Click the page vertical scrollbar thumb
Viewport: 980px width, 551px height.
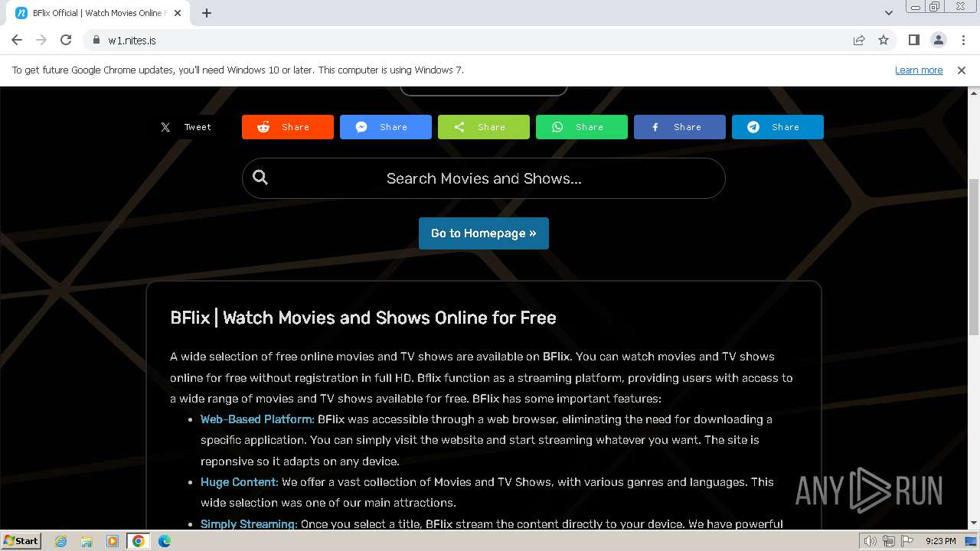click(973, 256)
